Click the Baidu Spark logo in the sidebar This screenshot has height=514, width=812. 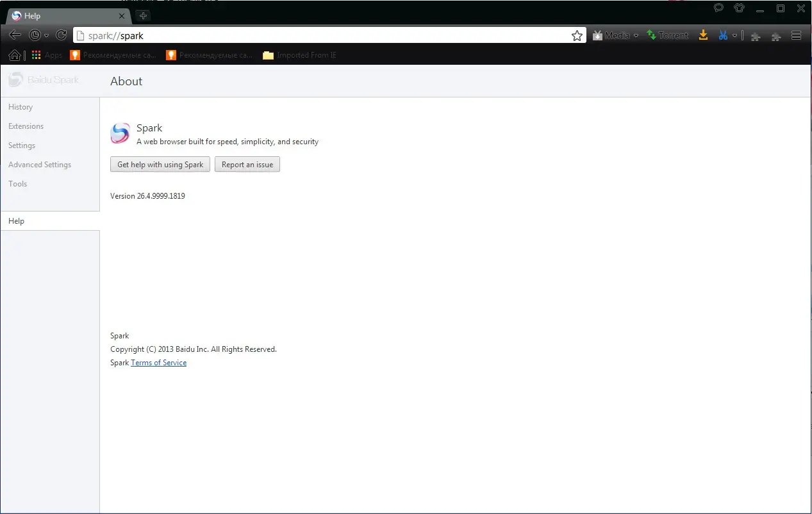(44, 80)
